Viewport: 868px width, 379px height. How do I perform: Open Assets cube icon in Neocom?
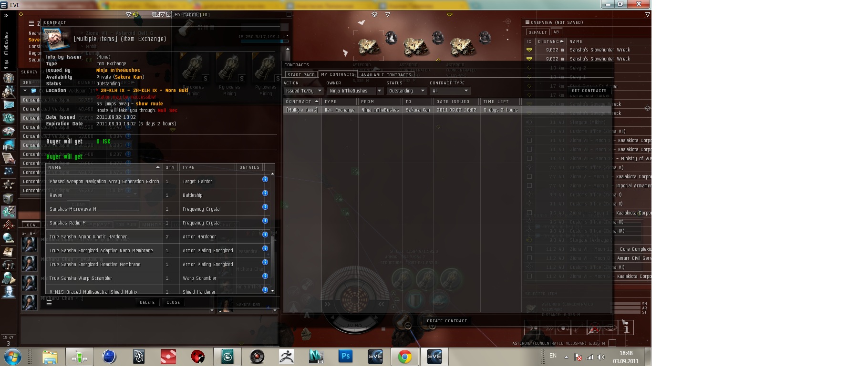[x=9, y=198]
